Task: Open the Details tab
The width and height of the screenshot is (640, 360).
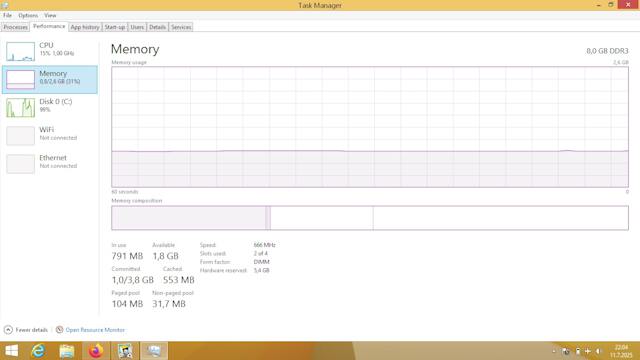Action: click(157, 27)
